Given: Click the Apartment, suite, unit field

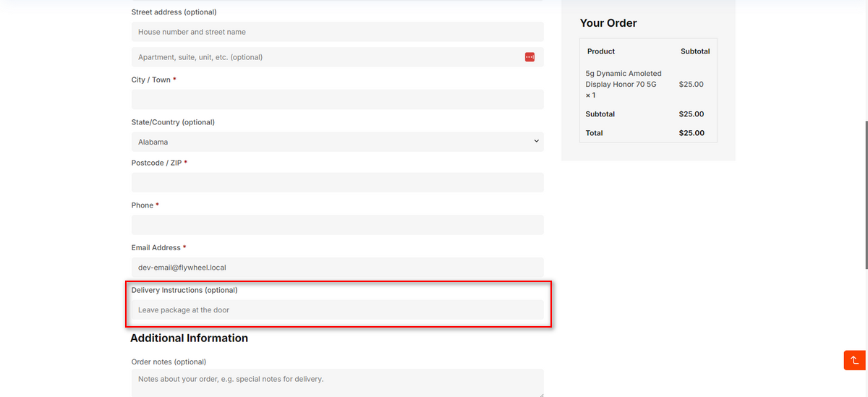Looking at the screenshot, I should pyautogui.click(x=337, y=57).
